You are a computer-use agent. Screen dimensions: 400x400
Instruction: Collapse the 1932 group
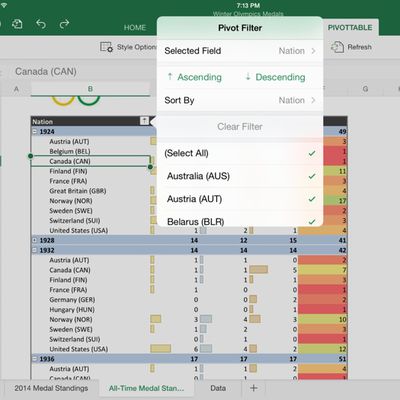pyautogui.click(x=34, y=250)
